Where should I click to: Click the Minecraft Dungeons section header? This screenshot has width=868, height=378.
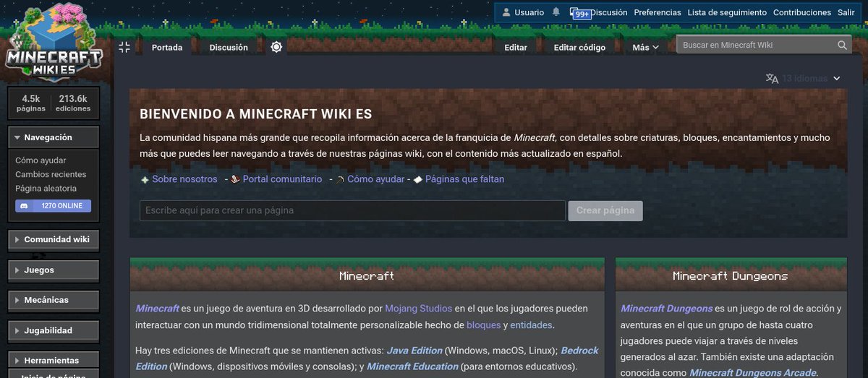[731, 275]
